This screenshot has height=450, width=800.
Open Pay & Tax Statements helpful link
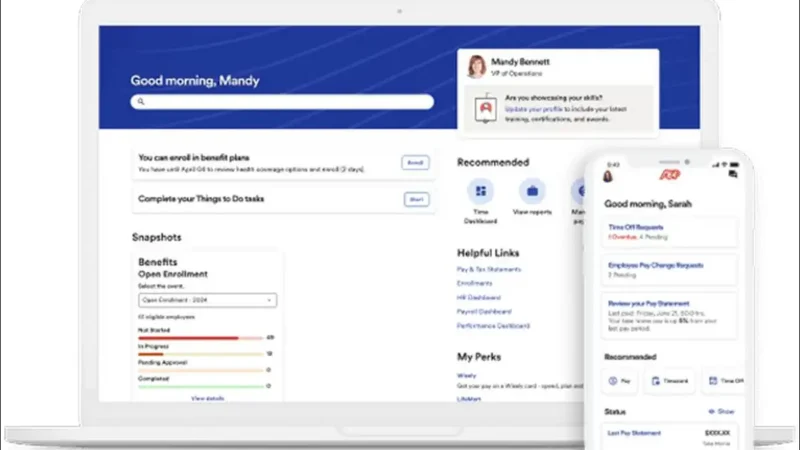pyautogui.click(x=489, y=269)
